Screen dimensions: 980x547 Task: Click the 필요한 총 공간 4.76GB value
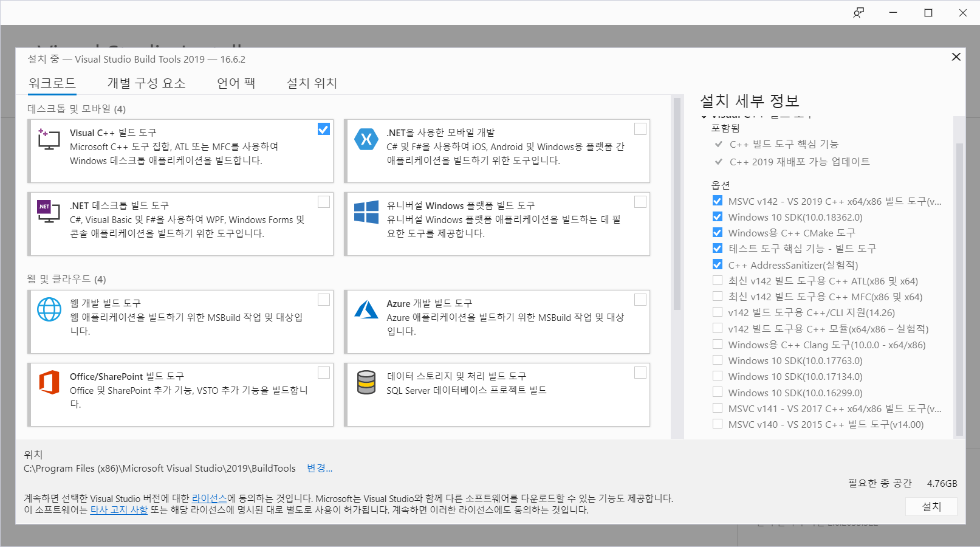942,484
